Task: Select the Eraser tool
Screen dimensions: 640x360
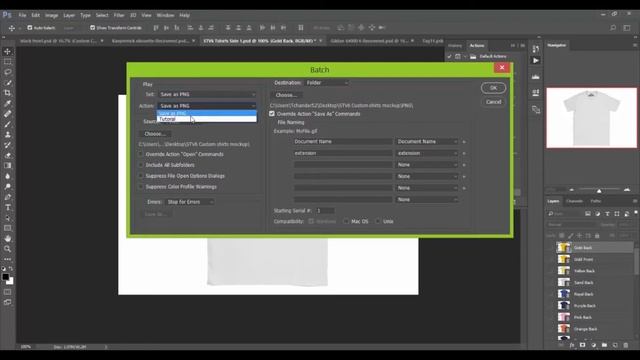Action: [x=7, y=155]
